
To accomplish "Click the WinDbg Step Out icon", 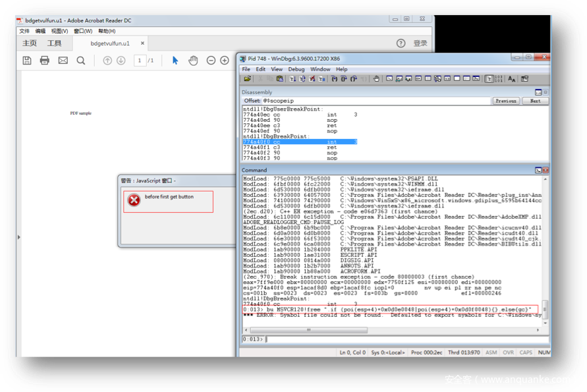I will click(x=353, y=78).
